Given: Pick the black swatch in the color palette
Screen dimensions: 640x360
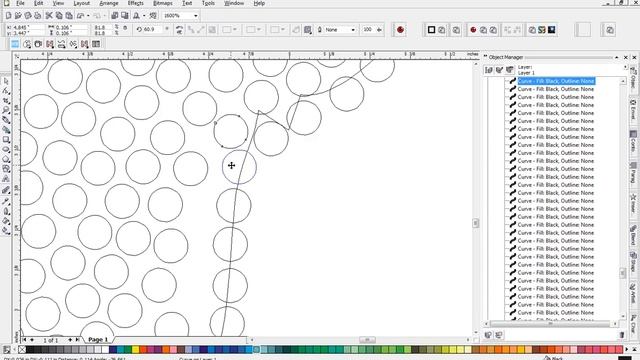Looking at the screenshot, I should [x=29, y=349].
